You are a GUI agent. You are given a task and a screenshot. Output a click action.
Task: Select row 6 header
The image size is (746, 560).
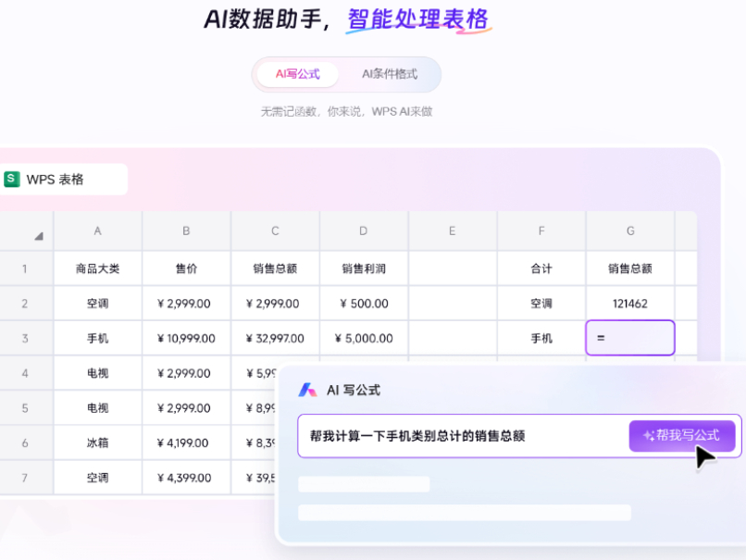tap(25, 443)
